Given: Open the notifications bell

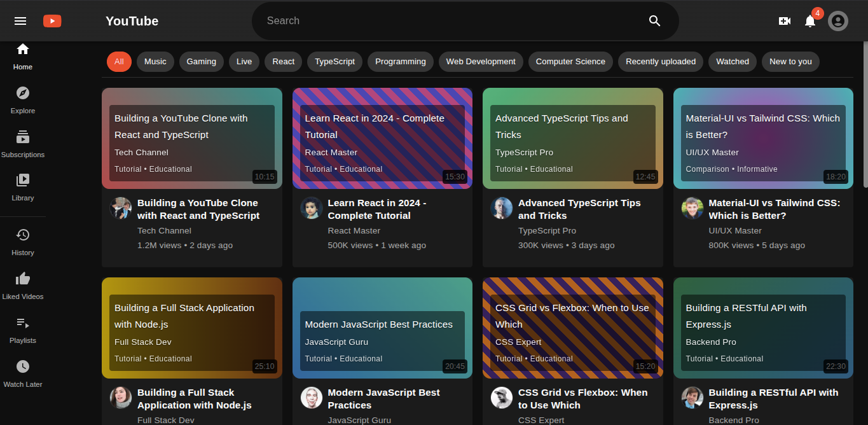Looking at the screenshot, I should pos(810,21).
